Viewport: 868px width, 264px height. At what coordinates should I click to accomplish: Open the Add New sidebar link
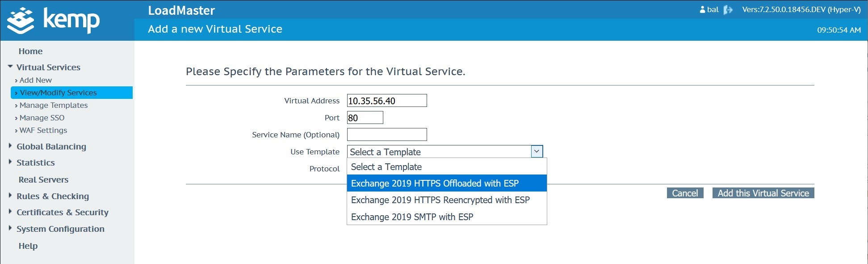click(x=36, y=80)
